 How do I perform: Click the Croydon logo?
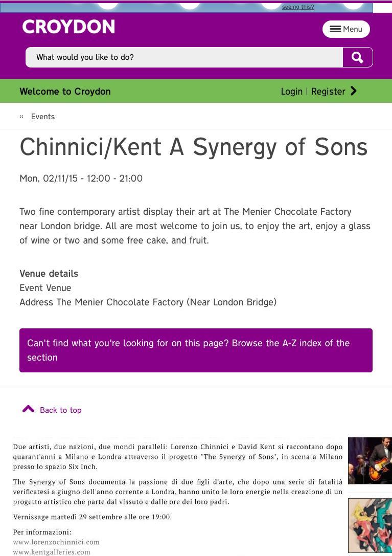pyautogui.click(x=68, y=27)
